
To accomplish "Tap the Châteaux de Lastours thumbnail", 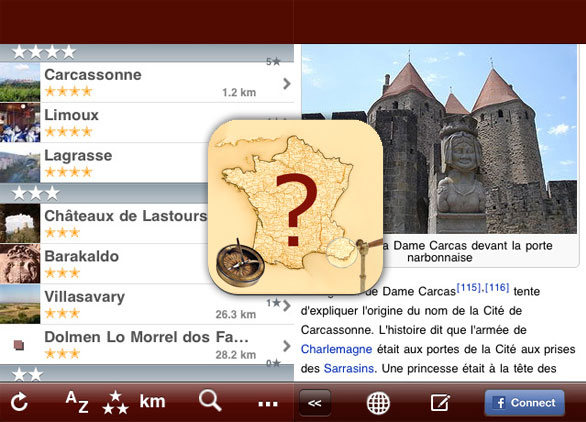I will tap(20, 224).
